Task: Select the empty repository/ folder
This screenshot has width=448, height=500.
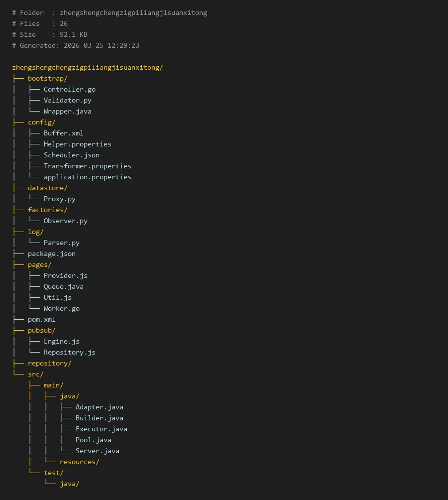Action: (49, 363)
